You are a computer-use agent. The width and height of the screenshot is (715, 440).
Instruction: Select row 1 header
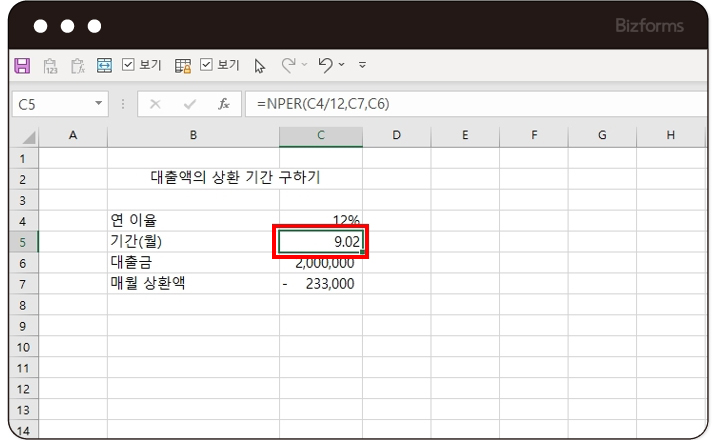point(23,159)
